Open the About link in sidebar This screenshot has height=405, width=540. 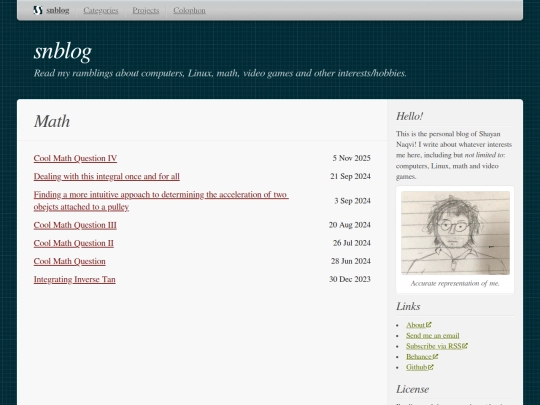pyautogui.click(x=415, y=325)
